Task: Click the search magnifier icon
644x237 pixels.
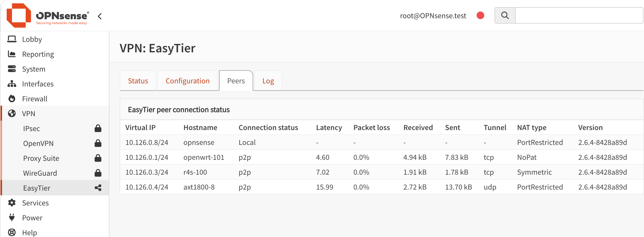Action: tap(505, 15)
